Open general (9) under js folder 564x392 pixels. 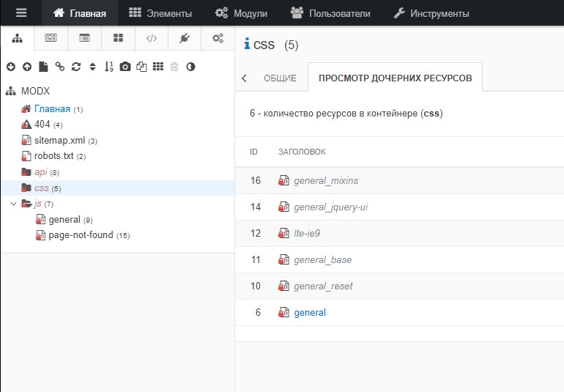click(x=64, y=220)
